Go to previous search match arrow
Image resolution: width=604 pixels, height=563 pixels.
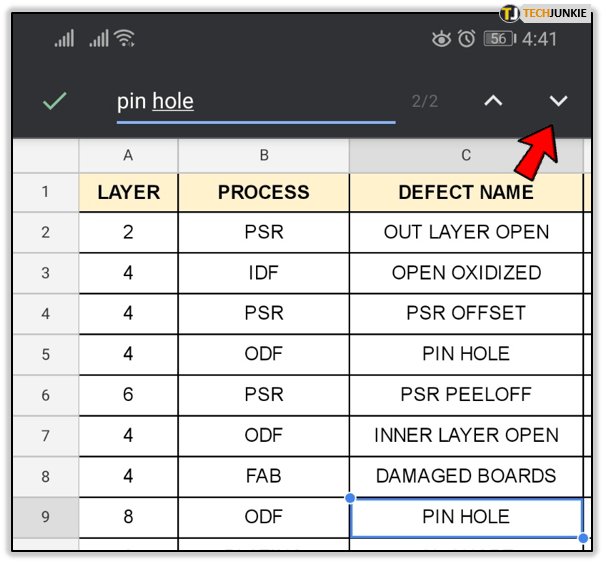pyautogui.click(x=493, y=101)
